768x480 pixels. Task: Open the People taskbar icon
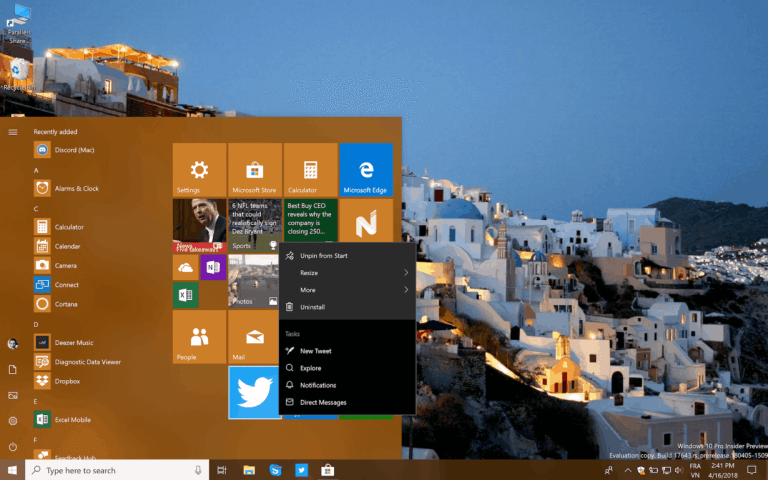(609, 470)
